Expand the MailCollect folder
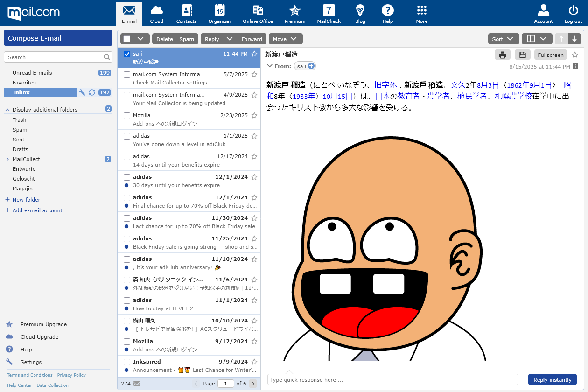Image resolution: width=588 pixels, height=392 pixels. coord(7,159)
